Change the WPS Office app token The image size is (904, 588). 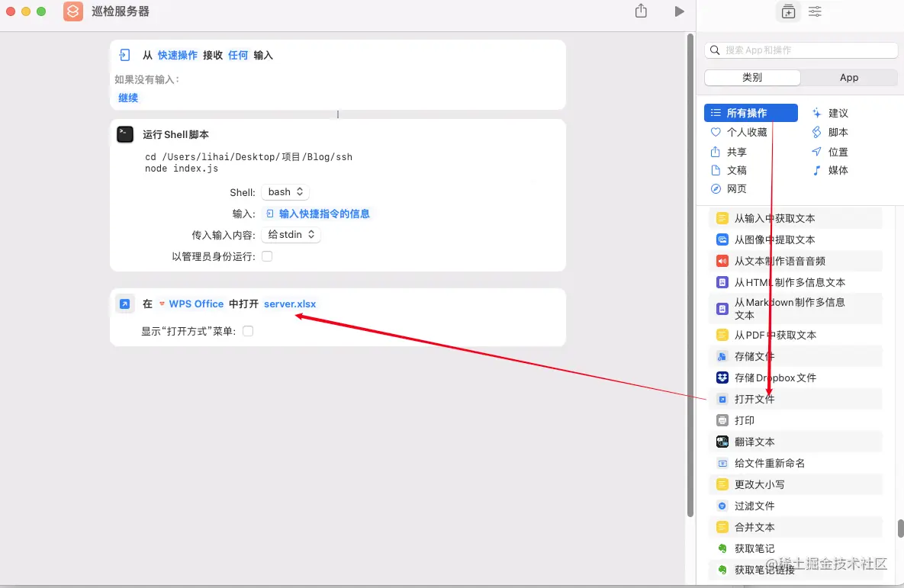click(x=191, y=304)
